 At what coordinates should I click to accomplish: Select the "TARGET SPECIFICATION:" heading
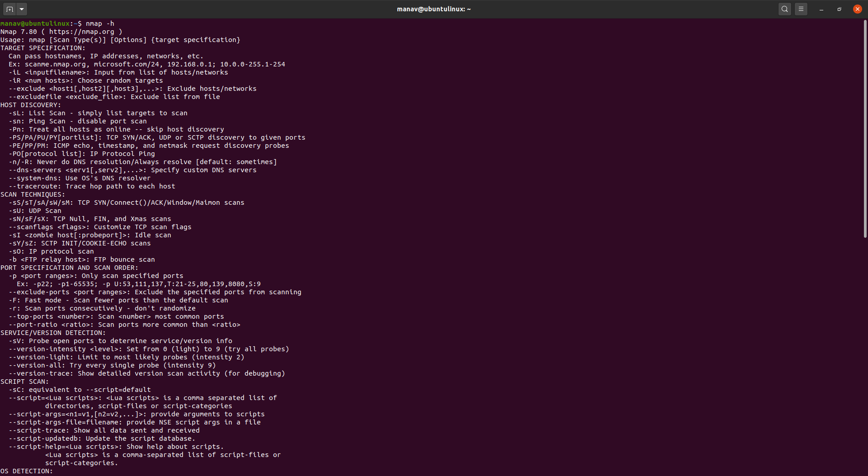(x=43, y=48)
